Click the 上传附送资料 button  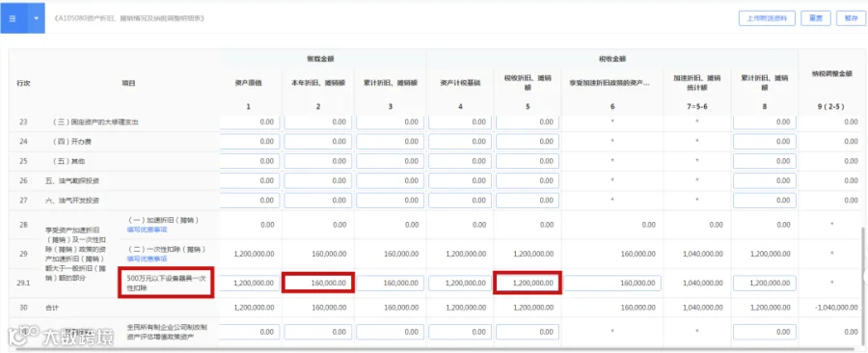[767, 18]
